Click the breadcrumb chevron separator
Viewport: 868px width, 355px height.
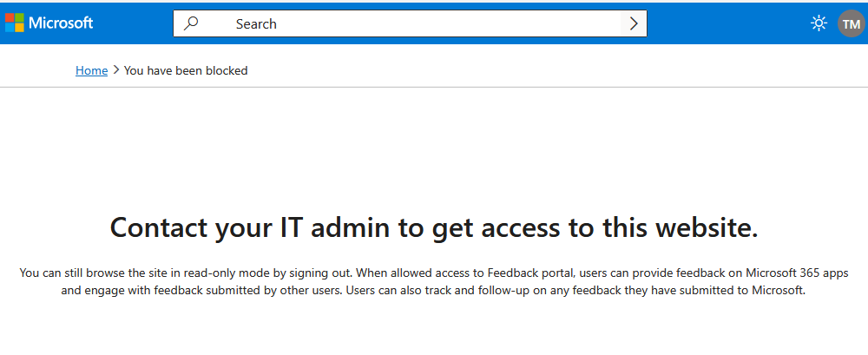coord(115,70)
